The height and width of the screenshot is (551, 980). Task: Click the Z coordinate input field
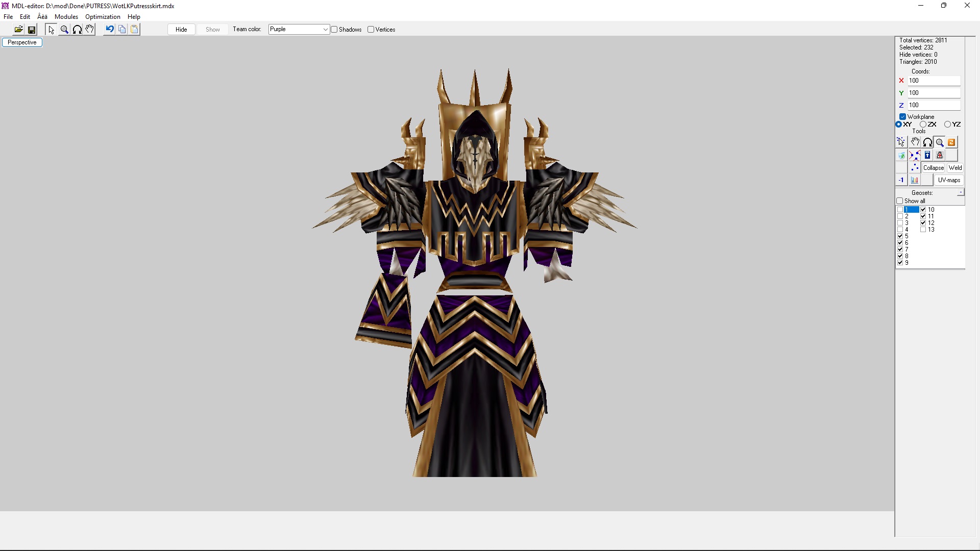pyautogui.click(x=934, y=105)
